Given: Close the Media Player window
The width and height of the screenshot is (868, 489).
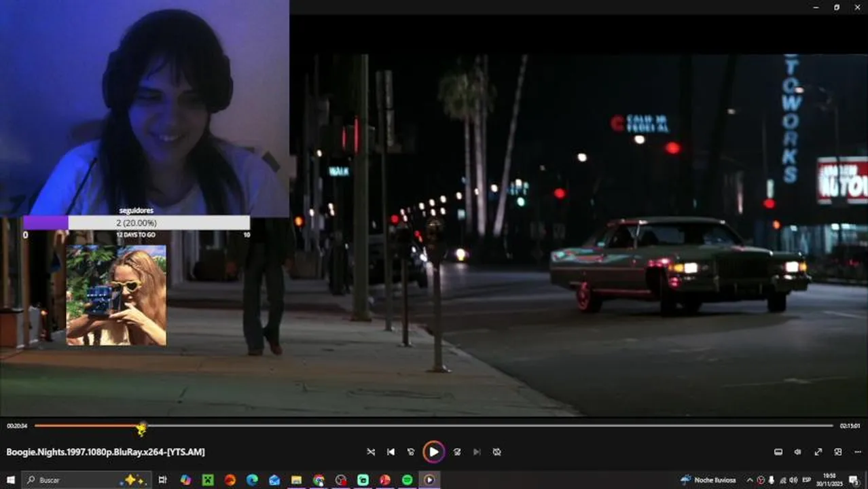Looking at the screenshot, I should click(857, 7).
